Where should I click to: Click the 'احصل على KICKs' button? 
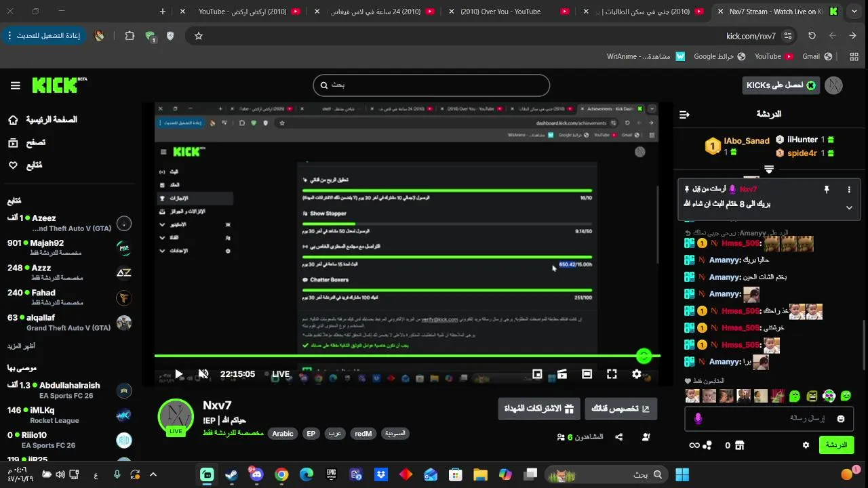point(781,85)
